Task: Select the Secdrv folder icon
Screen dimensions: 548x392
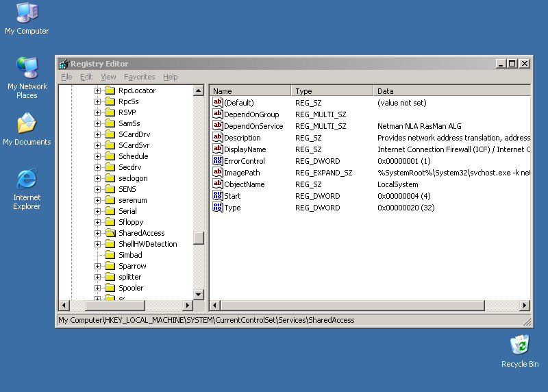Action: tap(110, 167)
